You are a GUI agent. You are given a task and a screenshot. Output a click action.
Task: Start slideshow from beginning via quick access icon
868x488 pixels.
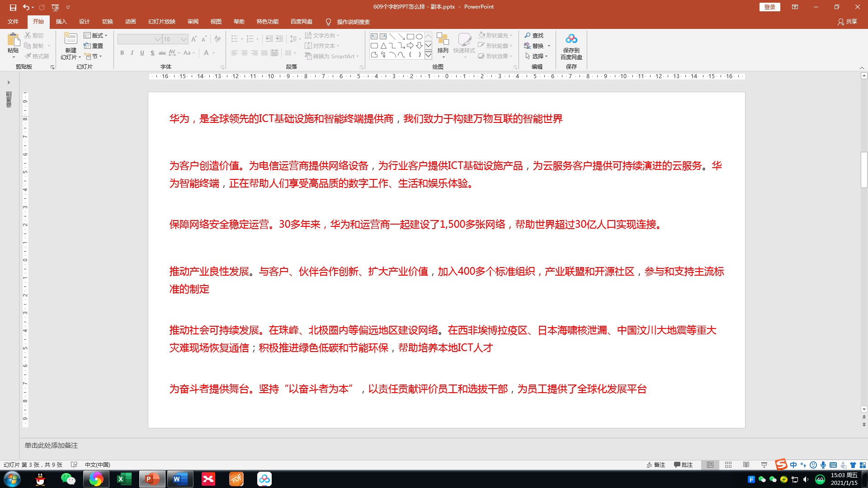pos(55,7)
